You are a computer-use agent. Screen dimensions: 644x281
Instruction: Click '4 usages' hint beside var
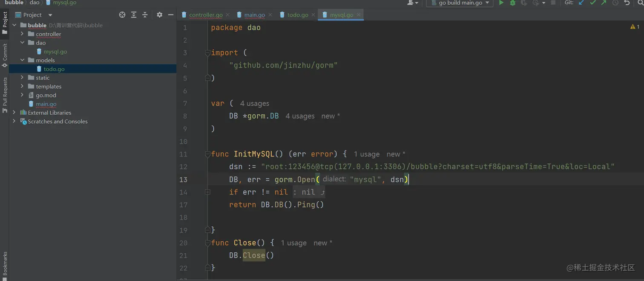(x=255, y=104)
